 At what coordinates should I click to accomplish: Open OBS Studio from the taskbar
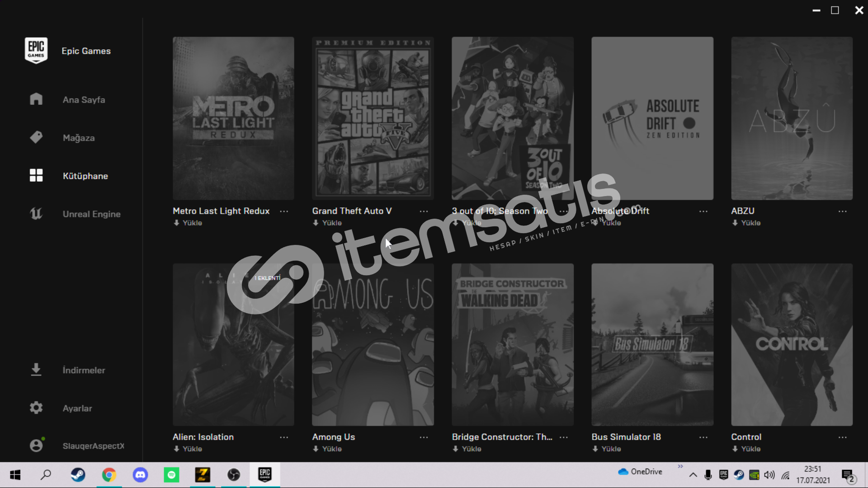pos(234,475)
